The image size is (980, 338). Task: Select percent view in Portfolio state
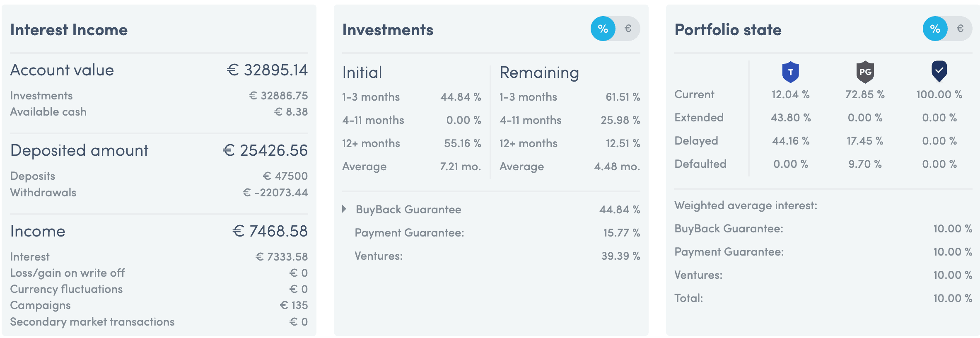point(935,29)
